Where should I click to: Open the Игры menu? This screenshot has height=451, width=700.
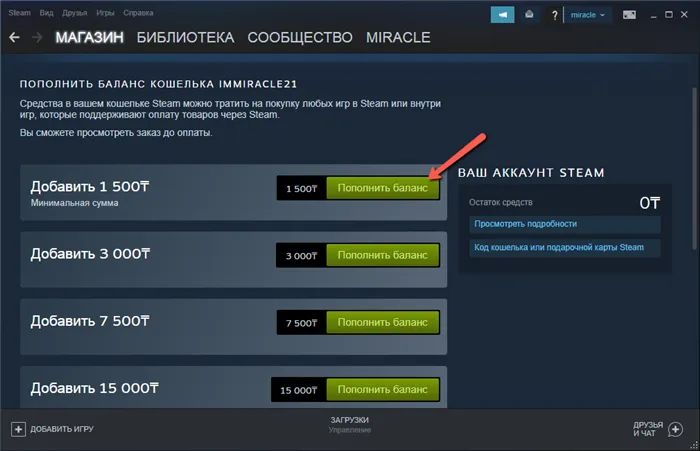tap(105, 13)
